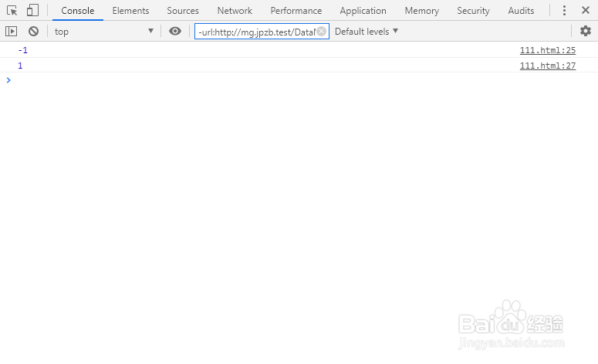The width and height of the screenshot is (598, 364).
Task: Clear the console output
Action: pos(33,32)
